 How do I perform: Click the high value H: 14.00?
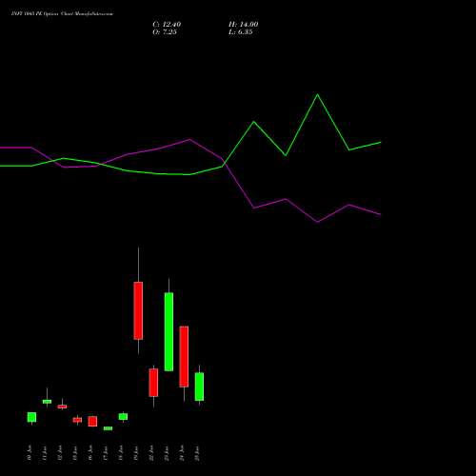(243, 25)
